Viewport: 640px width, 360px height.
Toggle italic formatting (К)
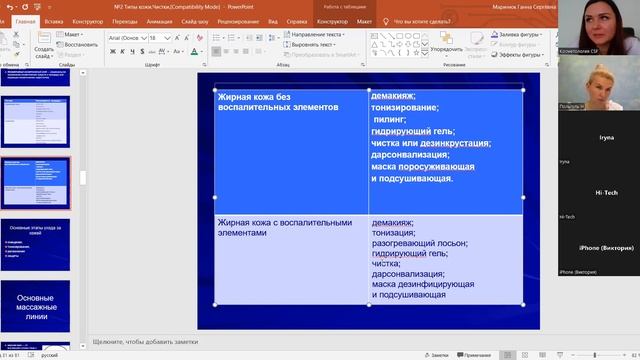122,51
